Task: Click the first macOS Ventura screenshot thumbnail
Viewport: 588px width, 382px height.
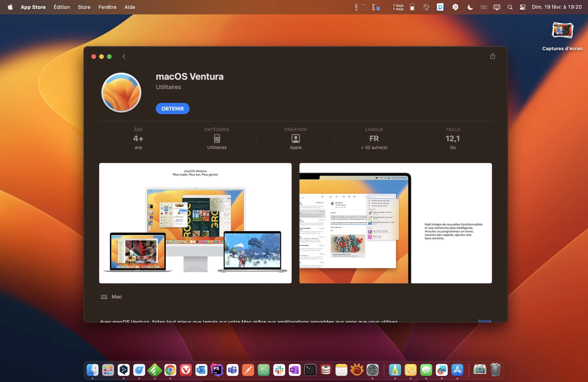Action: 195,223
